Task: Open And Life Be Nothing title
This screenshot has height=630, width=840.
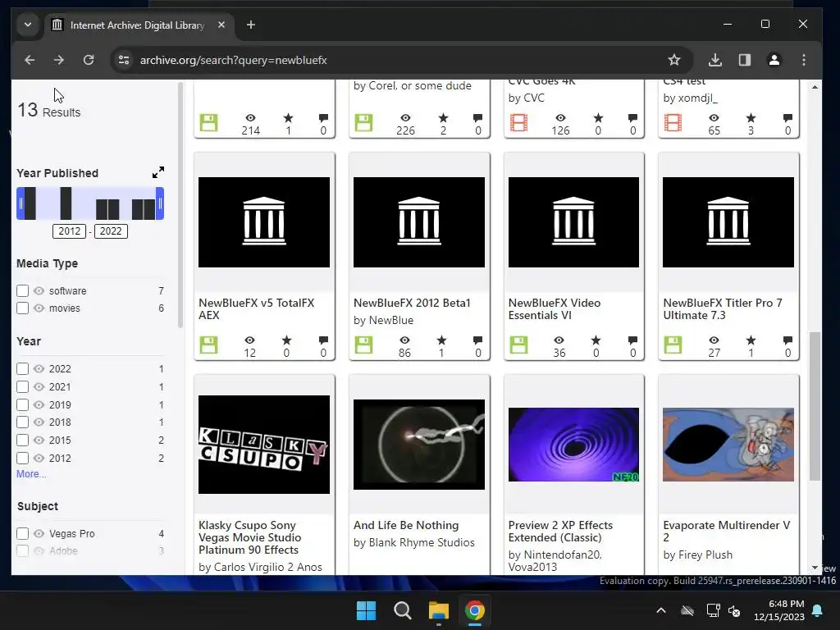Action: 406,525
